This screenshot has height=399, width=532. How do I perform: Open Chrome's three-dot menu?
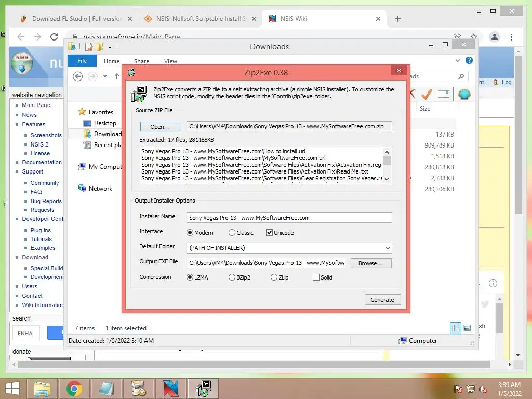coord(511,37)
